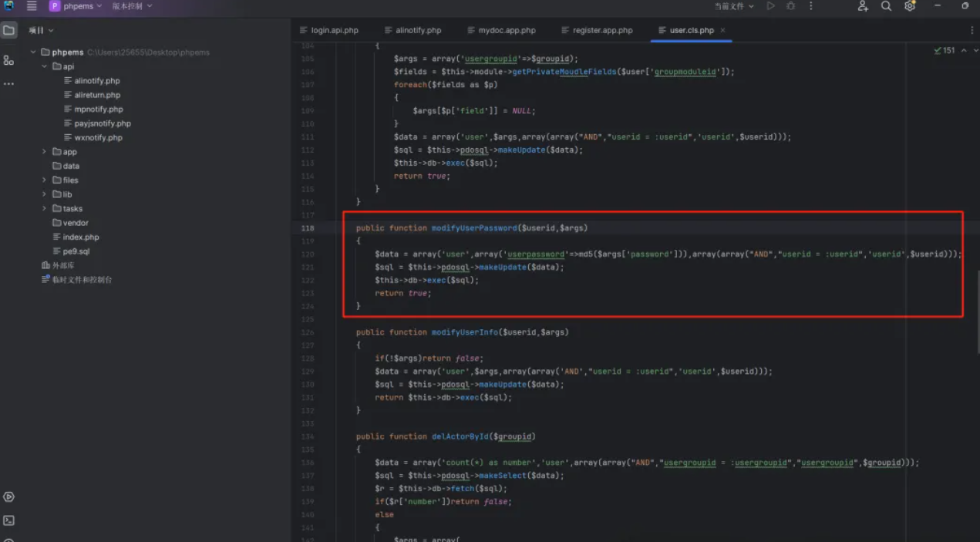Image resolution: width=980 pixels, height=542 pixels.
Task: Expand the files folder
Action: 45,180
